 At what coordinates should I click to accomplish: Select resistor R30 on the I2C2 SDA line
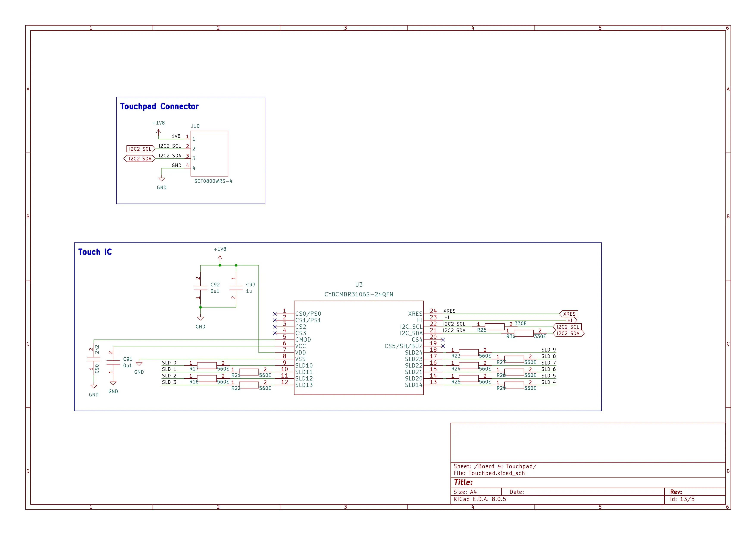(524, 333)
